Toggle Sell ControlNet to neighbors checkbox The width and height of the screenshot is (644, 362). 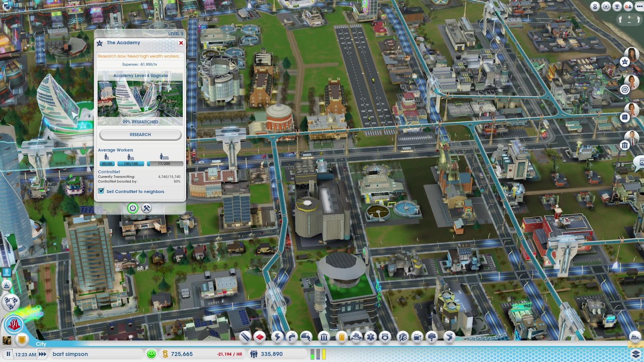[101, 192]
